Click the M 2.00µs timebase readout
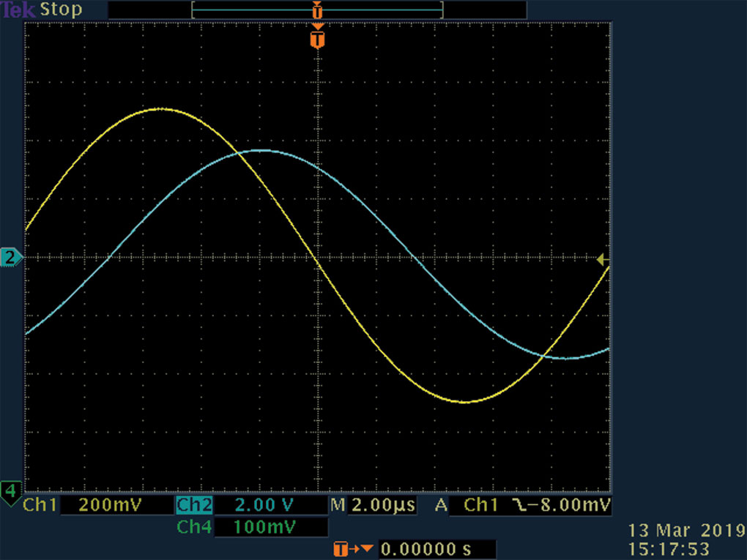This screenshot has width=747, height=560. 373,505
